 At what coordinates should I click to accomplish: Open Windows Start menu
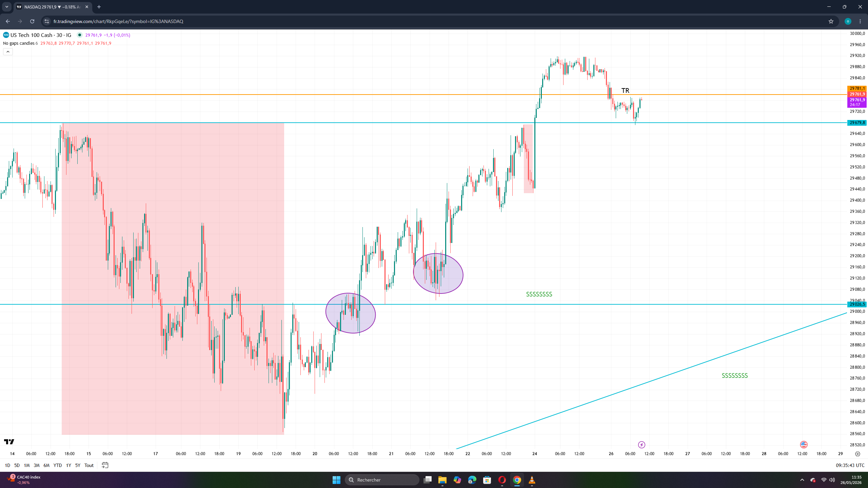(336, 480)
